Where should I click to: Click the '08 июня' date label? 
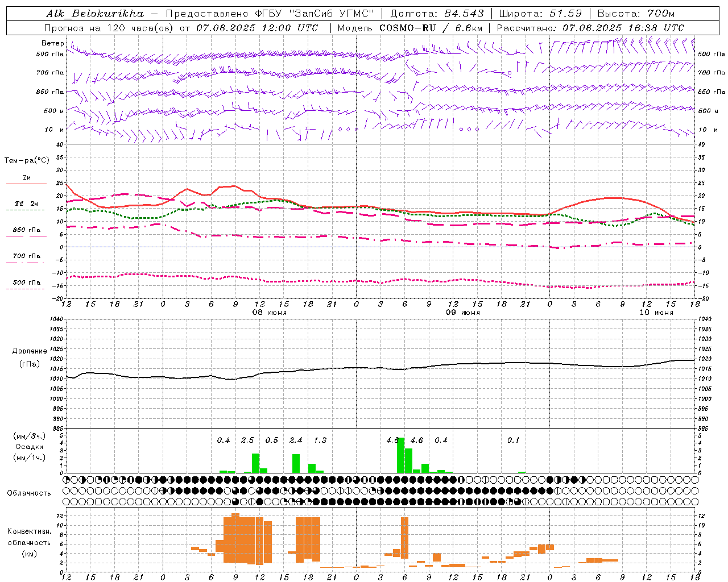pyautogui.click(x=270, y=313)
